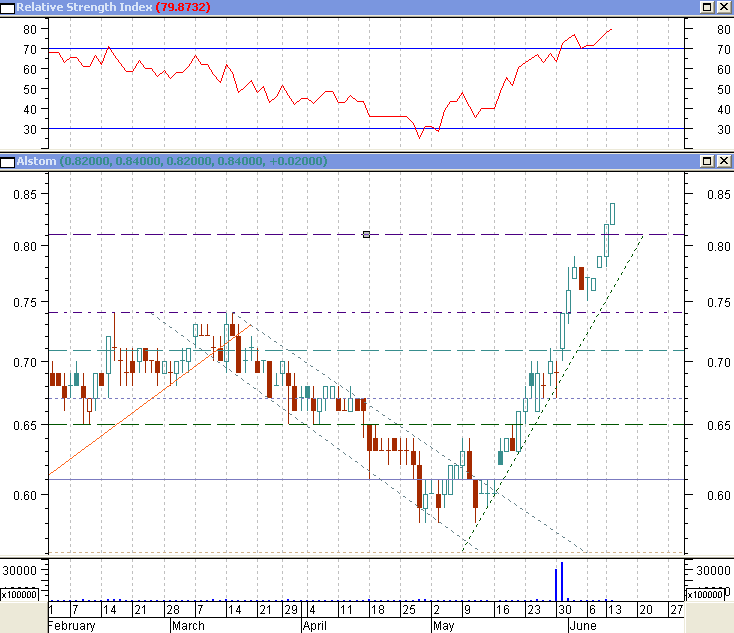Click the latest candlestick near 0.84
The image size is (734, 633).
612,214
